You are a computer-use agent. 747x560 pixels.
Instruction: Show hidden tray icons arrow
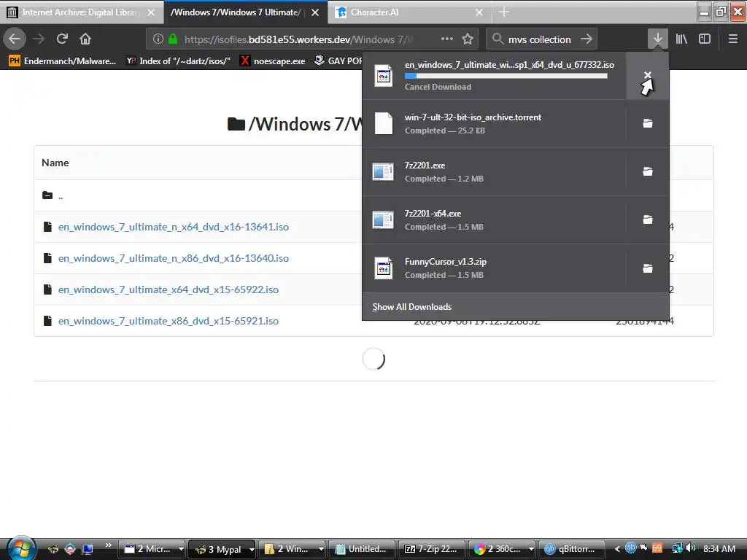point(617,549)
